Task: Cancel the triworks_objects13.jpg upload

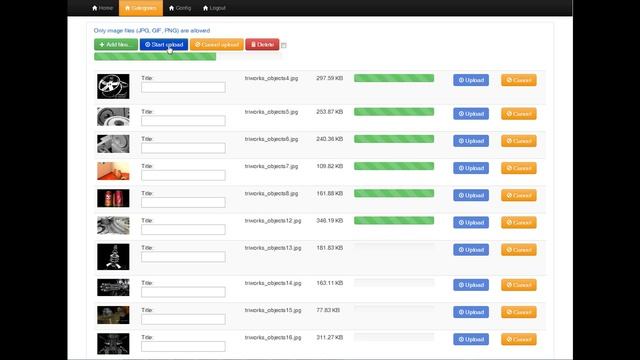Action: [x=519, y=250]
